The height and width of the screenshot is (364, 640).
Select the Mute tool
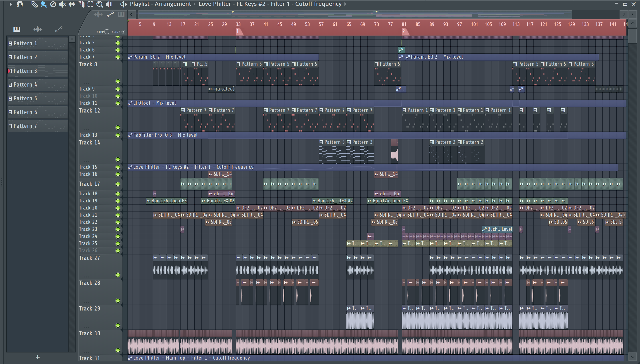pos(62,4)
